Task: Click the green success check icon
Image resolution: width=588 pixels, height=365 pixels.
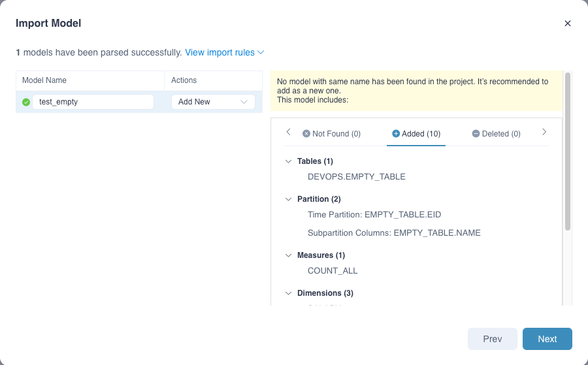Action: click(26, 102)
